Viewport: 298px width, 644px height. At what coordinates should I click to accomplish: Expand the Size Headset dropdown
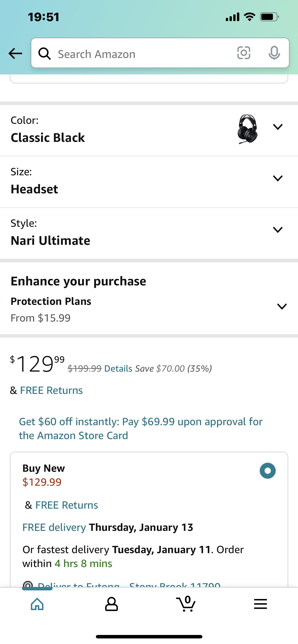[x=278, y=178]
